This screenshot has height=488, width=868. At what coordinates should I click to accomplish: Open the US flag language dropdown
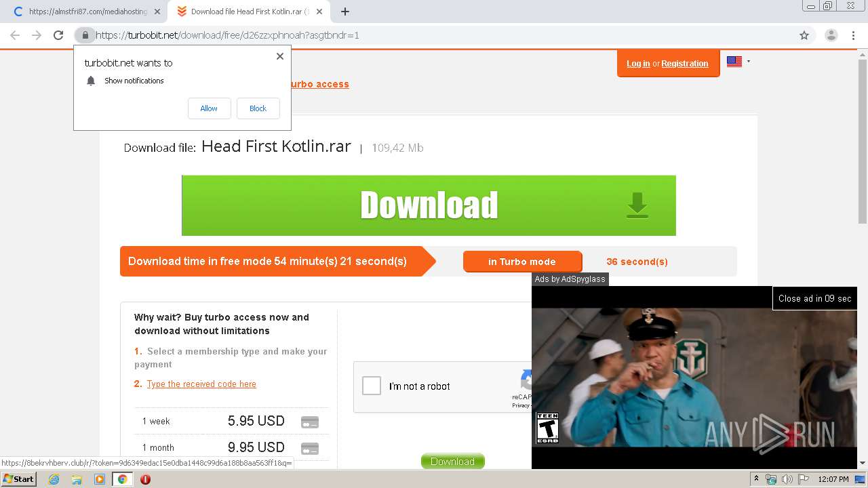click(738, 62)
